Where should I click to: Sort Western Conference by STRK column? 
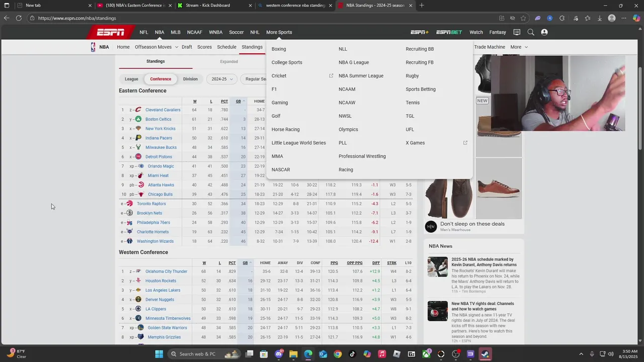[x=391, y=263]
